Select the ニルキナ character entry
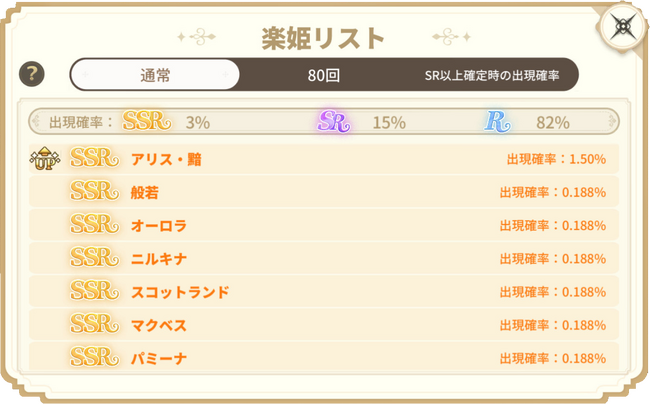The width and height of the screenshot is (650, 405). click(x=159, y=258)
